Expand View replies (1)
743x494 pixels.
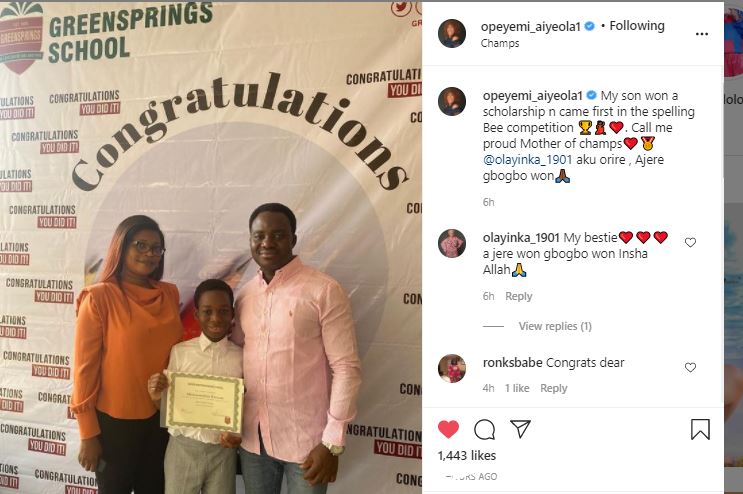coord(555,326)
